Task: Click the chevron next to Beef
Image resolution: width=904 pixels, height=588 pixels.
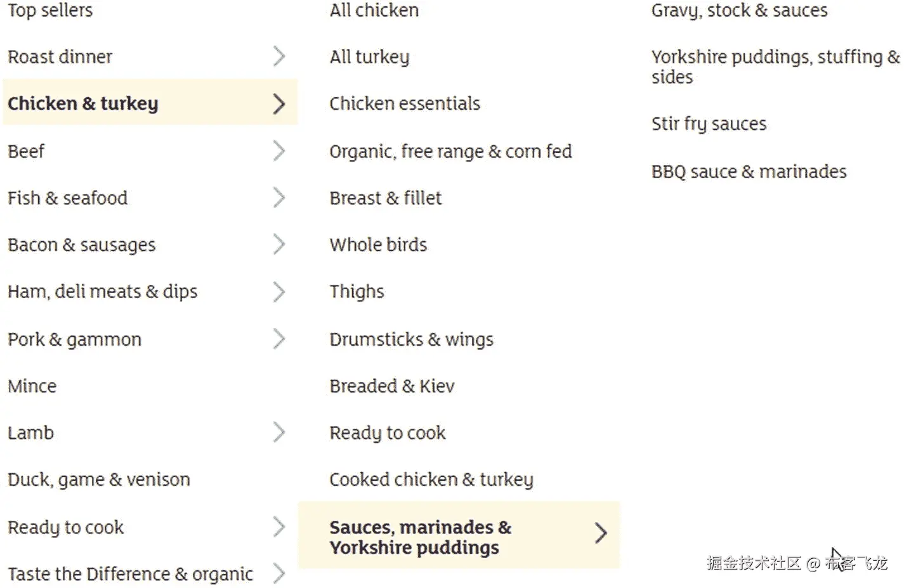Action: click(278, 151)
